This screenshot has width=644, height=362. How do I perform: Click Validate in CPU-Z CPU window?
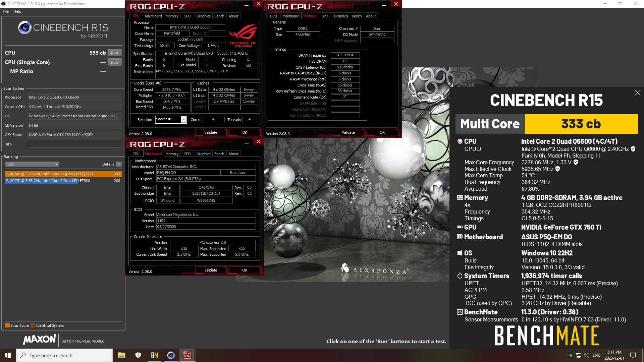tap(211, 132)
